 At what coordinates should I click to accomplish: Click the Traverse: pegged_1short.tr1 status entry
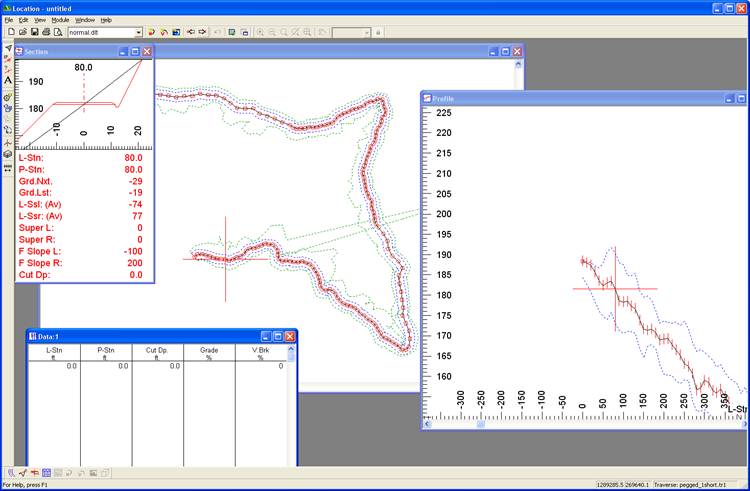coord(689,485)
